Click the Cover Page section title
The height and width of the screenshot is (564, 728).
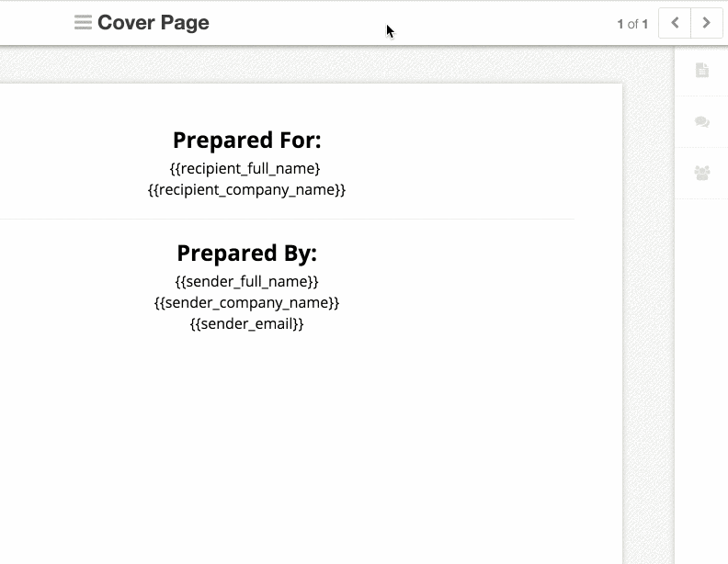tap(153, 23)
